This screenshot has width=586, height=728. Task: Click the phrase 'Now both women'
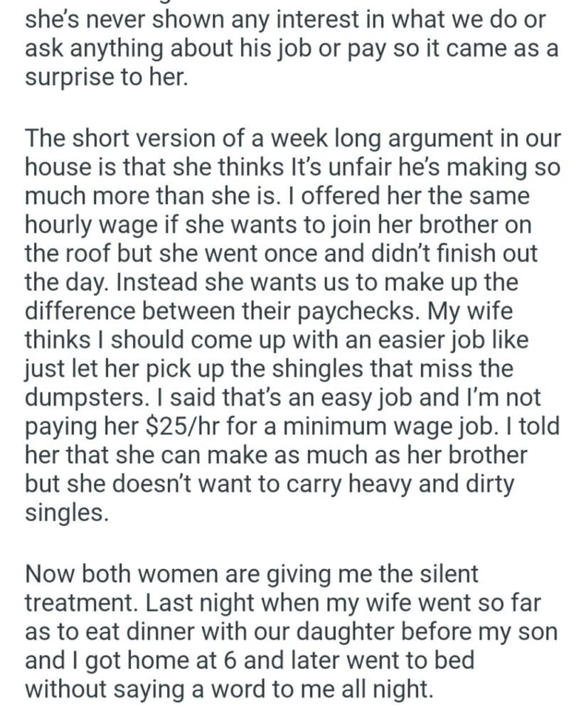(x=117, y=573)
